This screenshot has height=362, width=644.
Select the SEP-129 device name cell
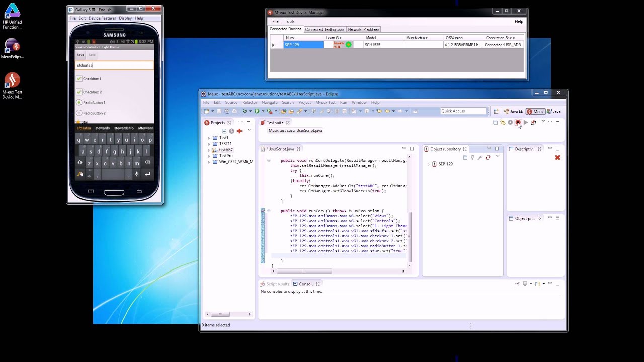(304, 45)
